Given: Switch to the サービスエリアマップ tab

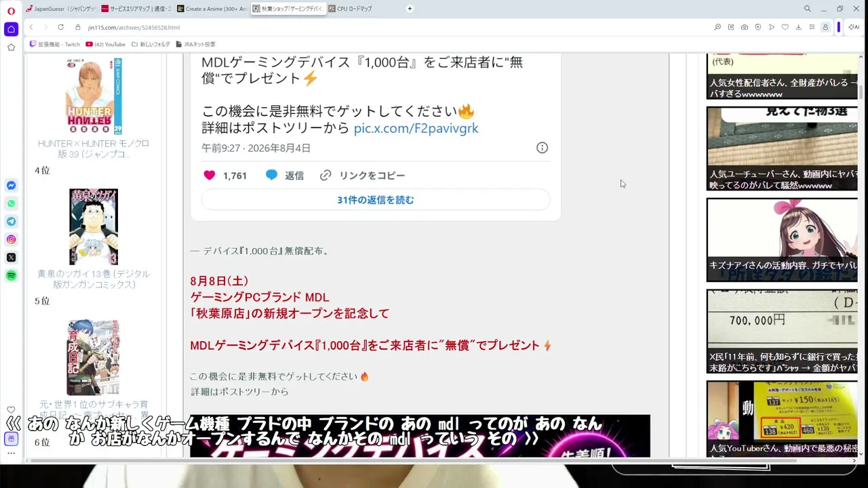Looking at the screenshot, I should tap(136, 9).
